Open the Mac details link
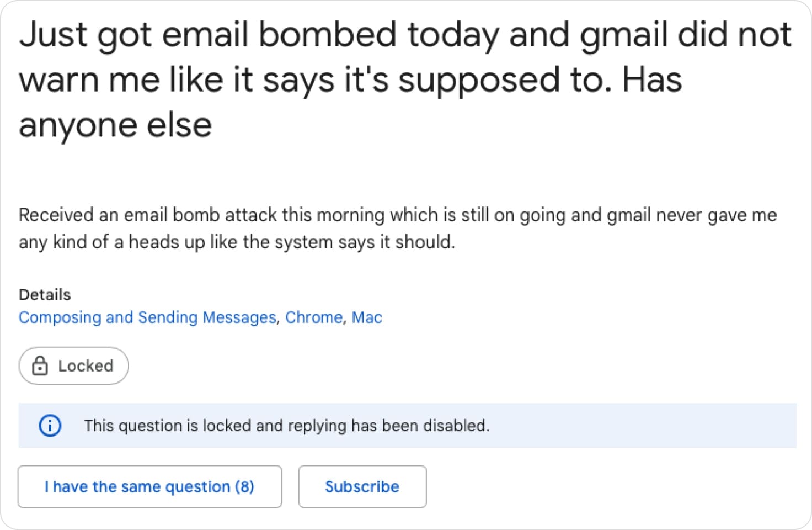The height and width of the screenshot is (530, 812). pos(367,317)
